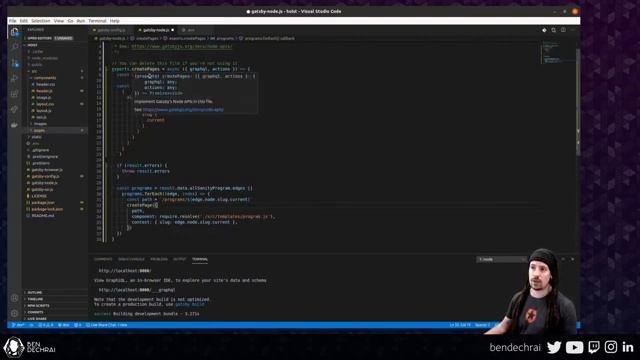
Task: Expand the static folder in explorer
Action: pyautogui.click(x=37, y=137)
